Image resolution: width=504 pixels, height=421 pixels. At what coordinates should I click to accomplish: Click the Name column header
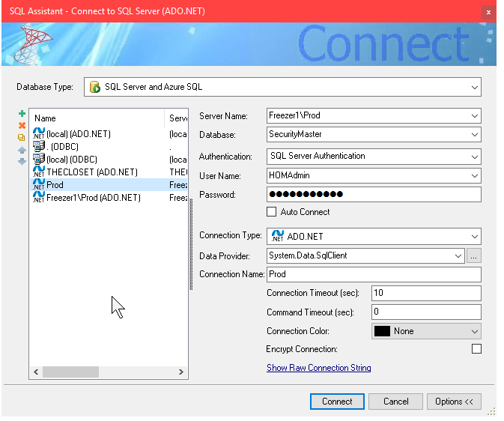pos(97,118)
